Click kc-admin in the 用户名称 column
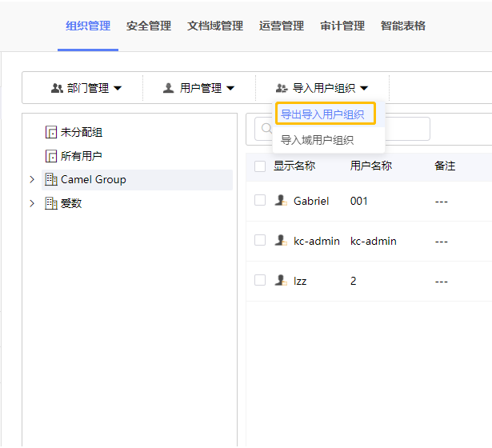492x448 pixels. click(x=374, y=242)
